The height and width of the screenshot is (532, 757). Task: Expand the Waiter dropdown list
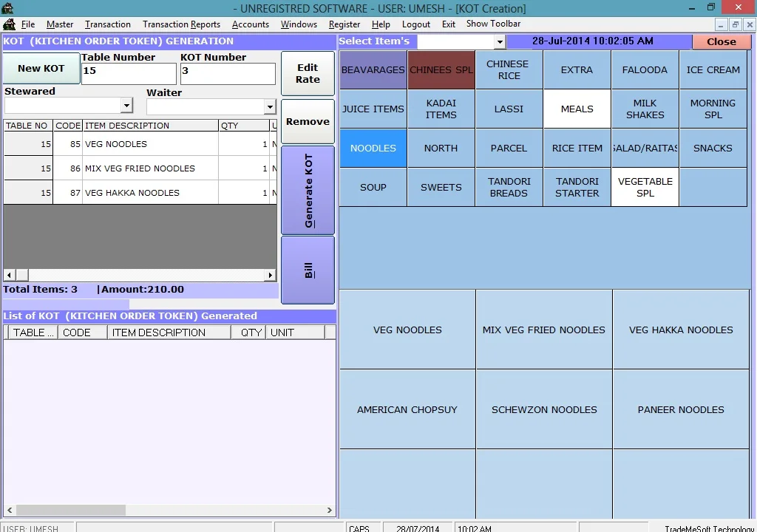point(270,107)
